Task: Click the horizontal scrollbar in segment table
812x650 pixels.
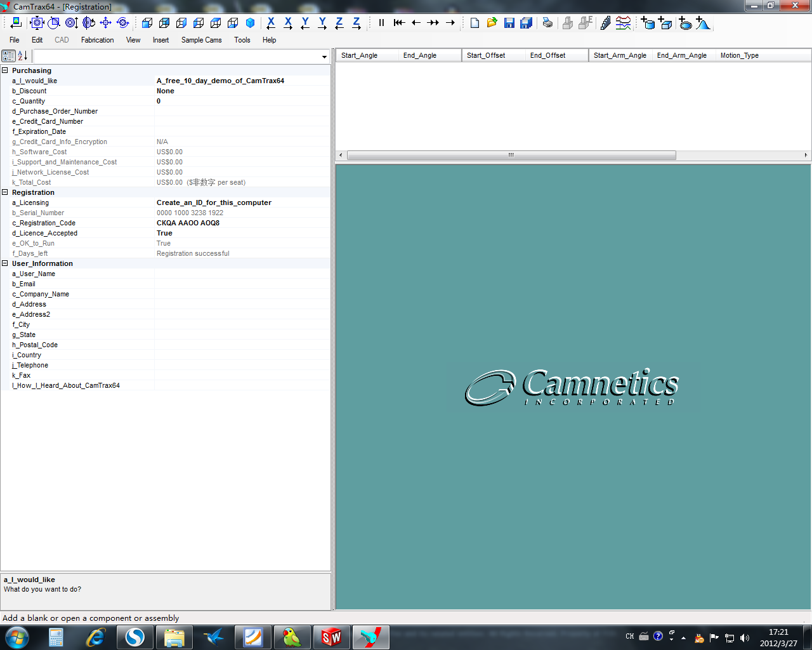Action: click(x=511, y=155)
